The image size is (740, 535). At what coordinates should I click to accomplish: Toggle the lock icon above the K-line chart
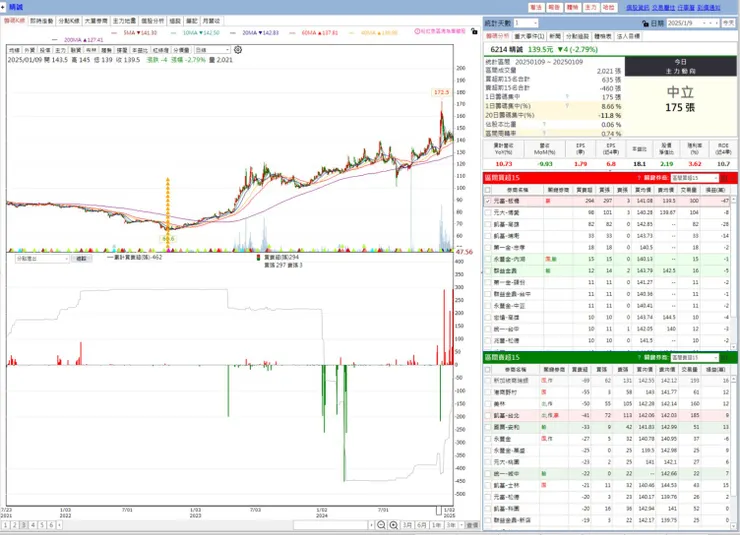point(474,31)
